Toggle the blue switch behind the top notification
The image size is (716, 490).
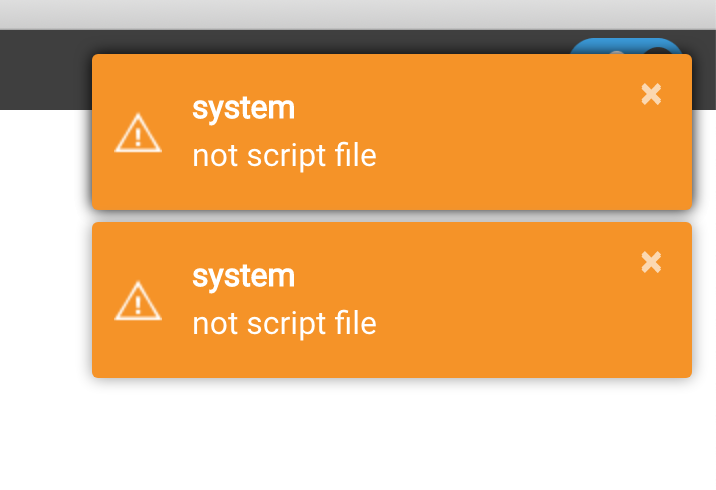626,46
